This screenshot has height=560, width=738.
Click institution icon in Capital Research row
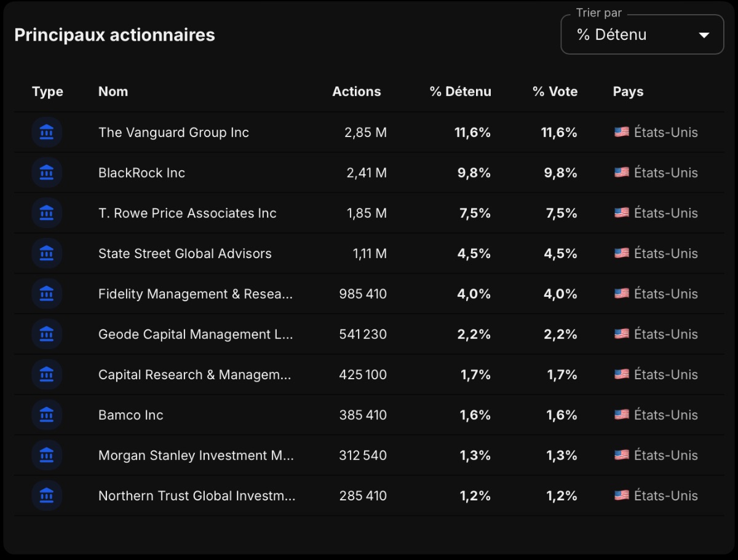pyautogui.click(x=47, y=374)
